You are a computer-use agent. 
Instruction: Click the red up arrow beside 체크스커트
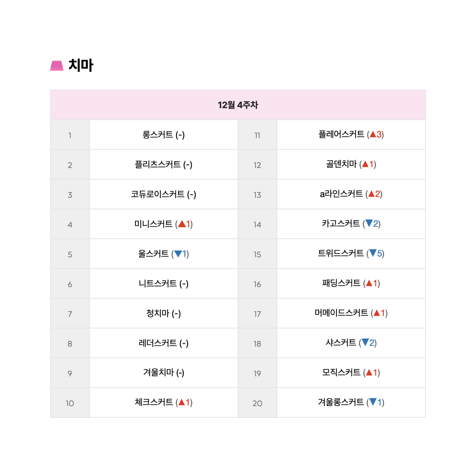[181, 402]
